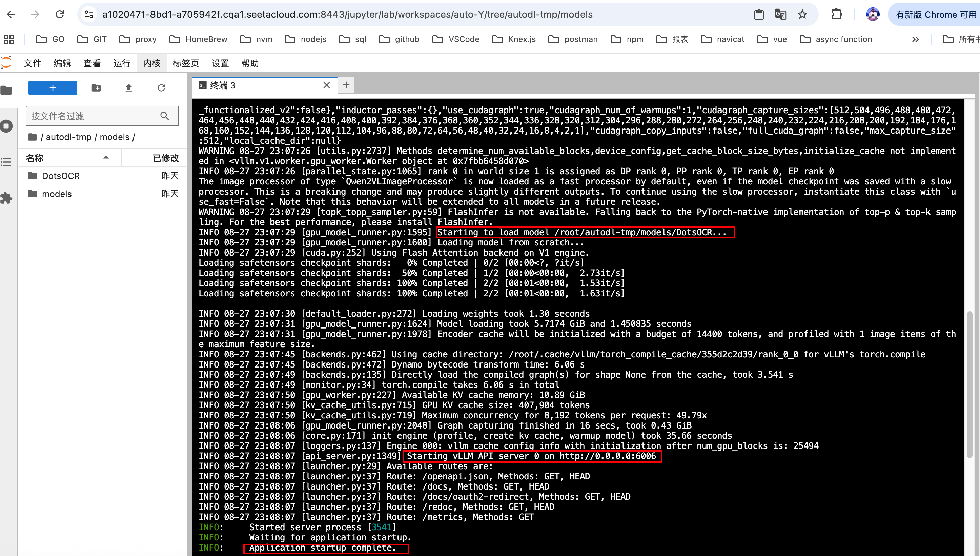Sort files by 名称 column header
The height and width of the screenshot is (556, 980).
69,158
